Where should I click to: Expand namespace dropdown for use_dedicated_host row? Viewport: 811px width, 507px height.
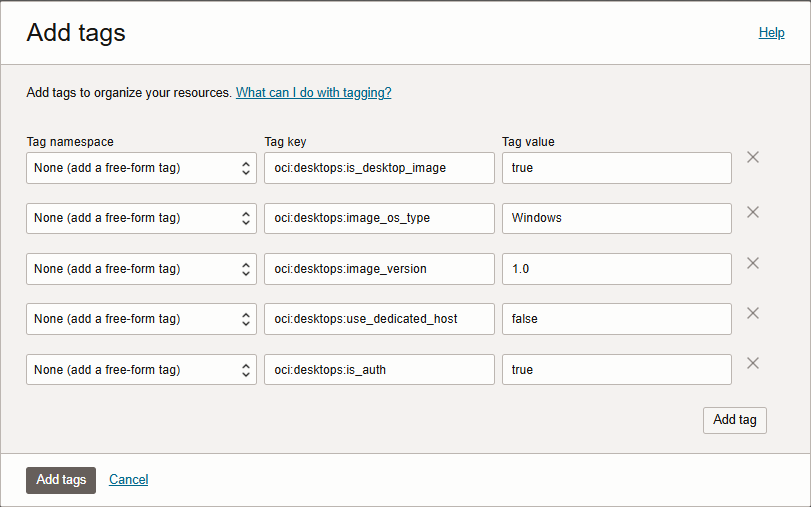point(141,319)
